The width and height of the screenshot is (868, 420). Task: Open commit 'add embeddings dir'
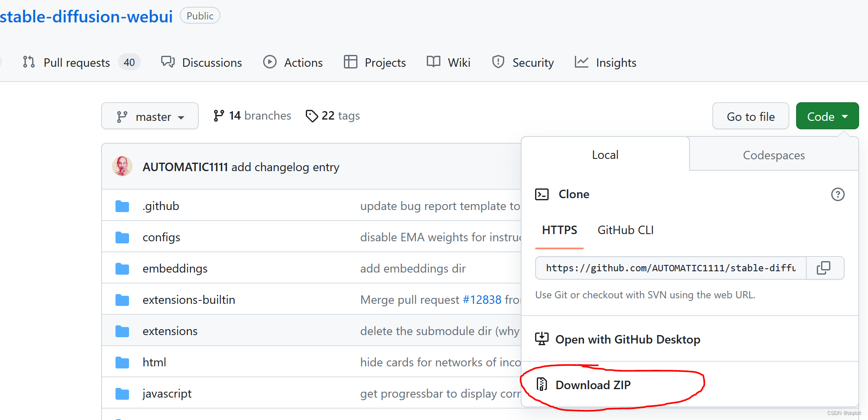[413, 268]
